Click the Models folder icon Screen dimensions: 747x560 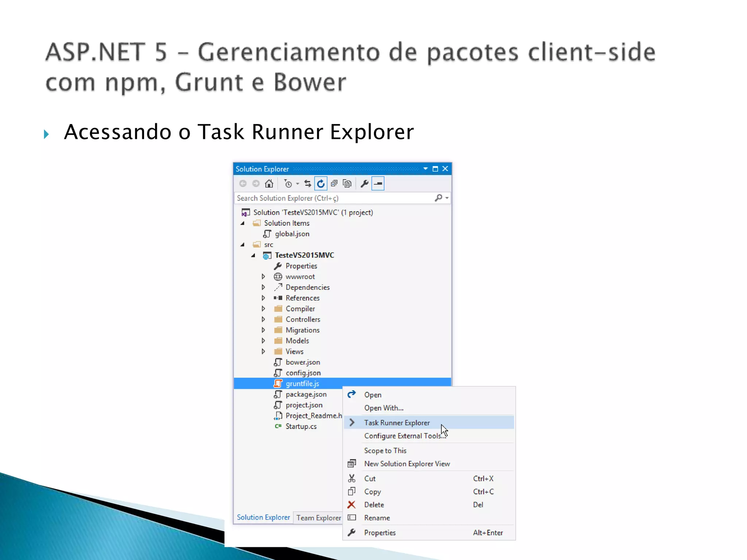tap(278, 341)
